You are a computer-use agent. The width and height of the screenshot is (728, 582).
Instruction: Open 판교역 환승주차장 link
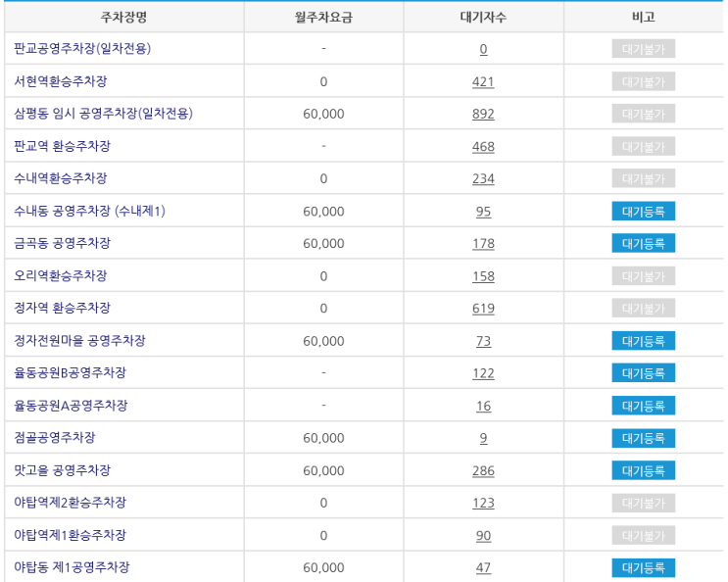(x=62, y=146)
